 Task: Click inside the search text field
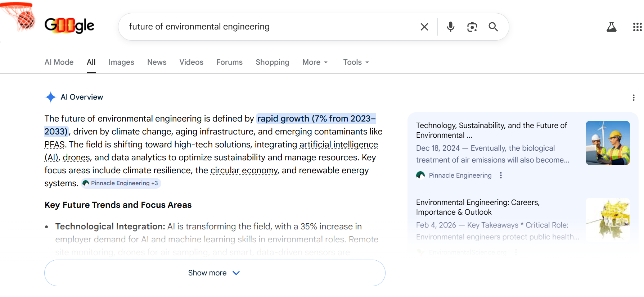[x=270, y=27]
